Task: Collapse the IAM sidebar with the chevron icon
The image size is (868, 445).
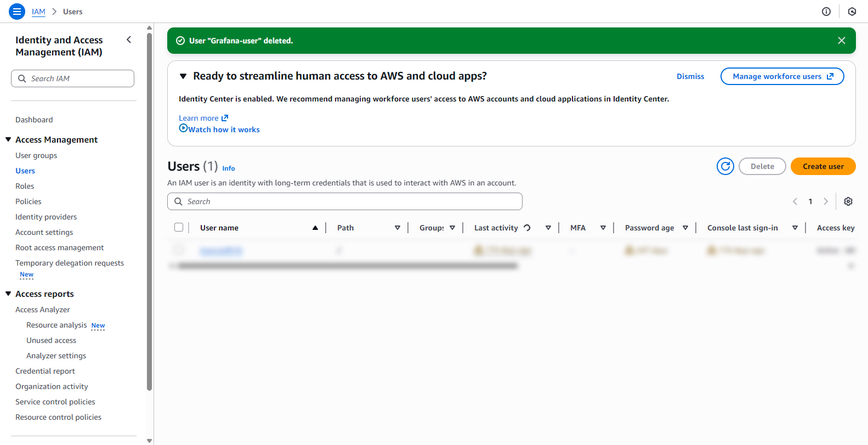Action: click(x=129, y=40)
